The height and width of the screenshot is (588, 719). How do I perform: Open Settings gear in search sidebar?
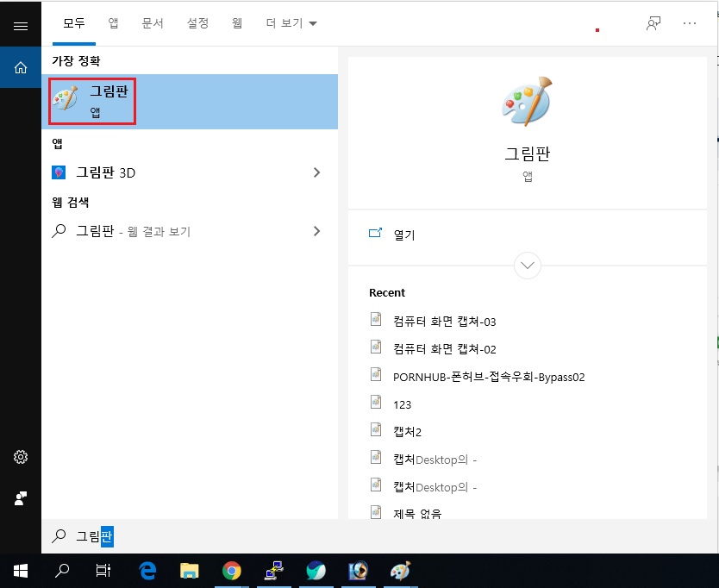21,457
